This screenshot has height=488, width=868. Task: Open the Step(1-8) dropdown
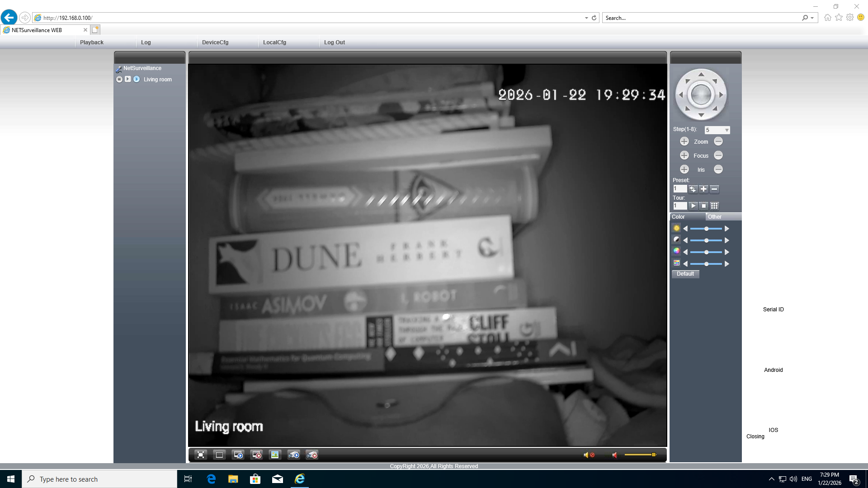717,130
